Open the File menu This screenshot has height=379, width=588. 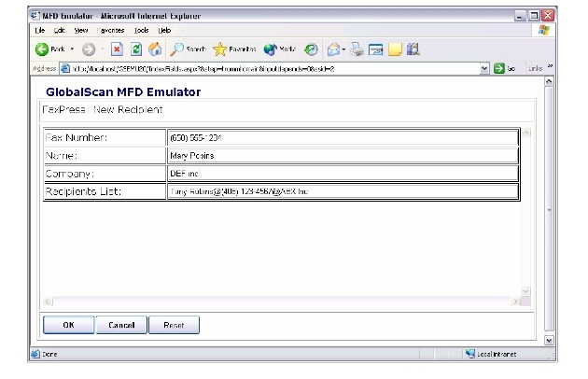(40, 31)
